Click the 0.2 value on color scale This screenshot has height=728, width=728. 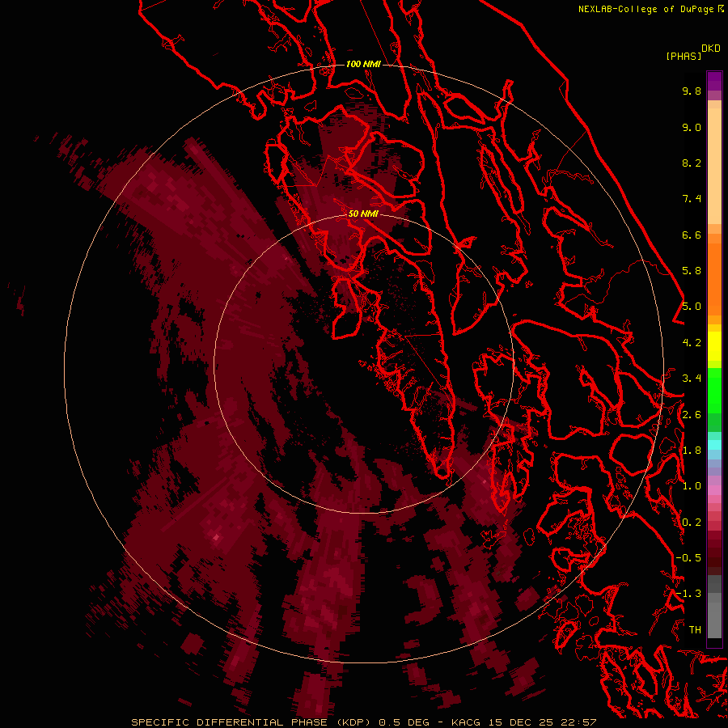pos(692,523)
